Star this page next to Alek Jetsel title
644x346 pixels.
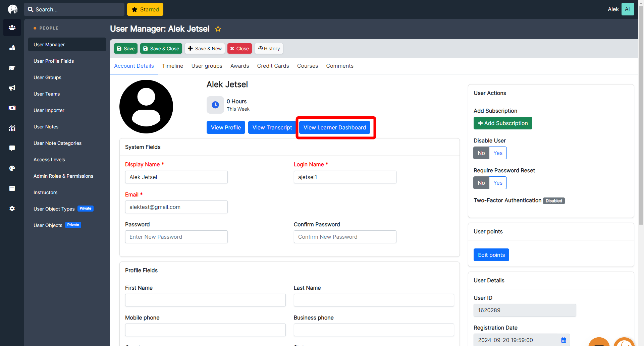tap(218, 29)
